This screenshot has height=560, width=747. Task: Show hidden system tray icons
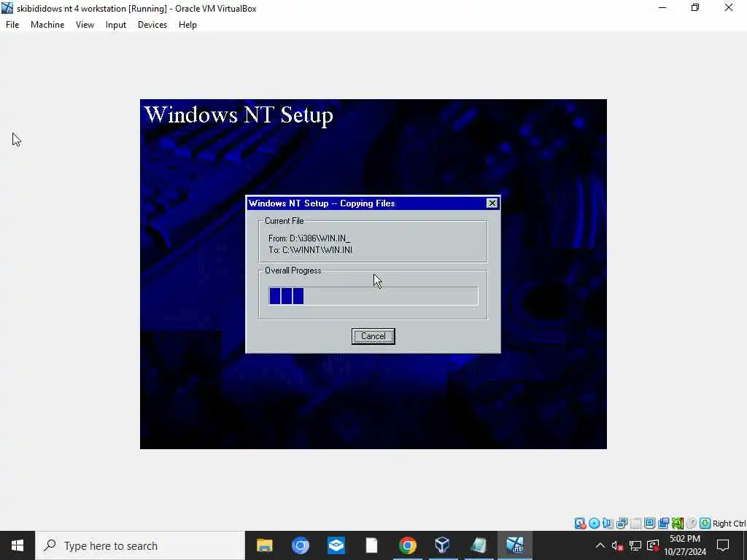click(600, 545)
